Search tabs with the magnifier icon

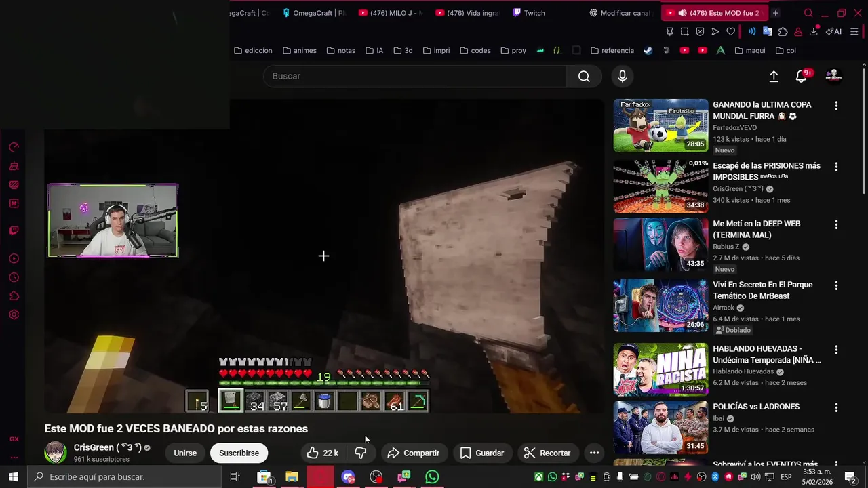(808, 13)
